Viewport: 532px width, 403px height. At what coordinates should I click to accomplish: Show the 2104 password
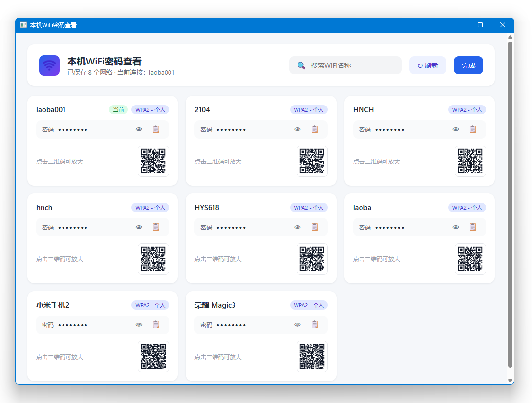pos(298,129)
